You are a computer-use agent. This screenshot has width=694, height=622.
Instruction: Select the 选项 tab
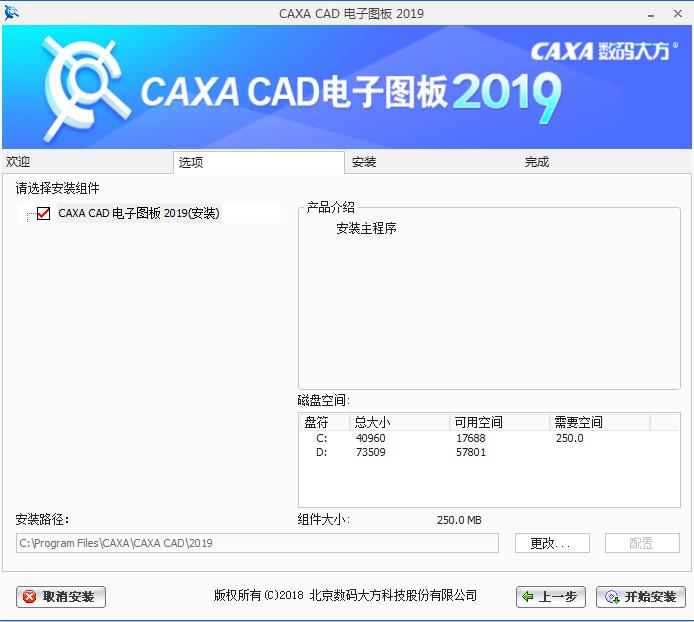point(259,162)
